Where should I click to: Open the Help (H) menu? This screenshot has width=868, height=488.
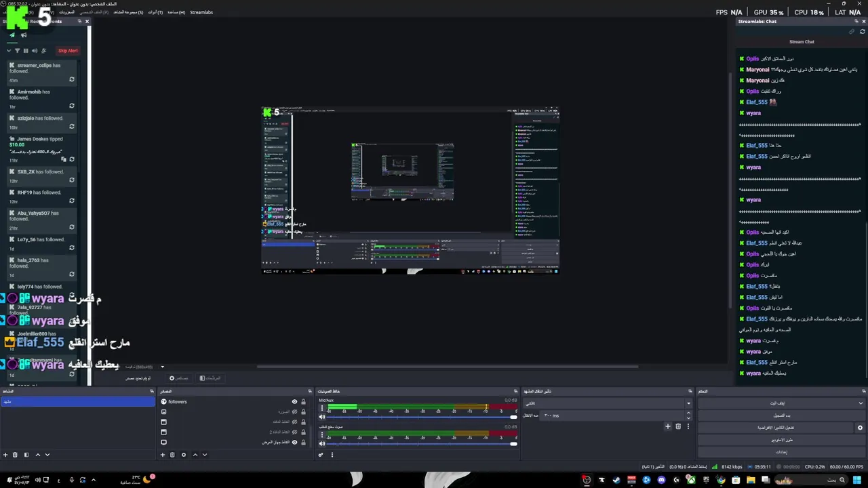coord(176,12)
